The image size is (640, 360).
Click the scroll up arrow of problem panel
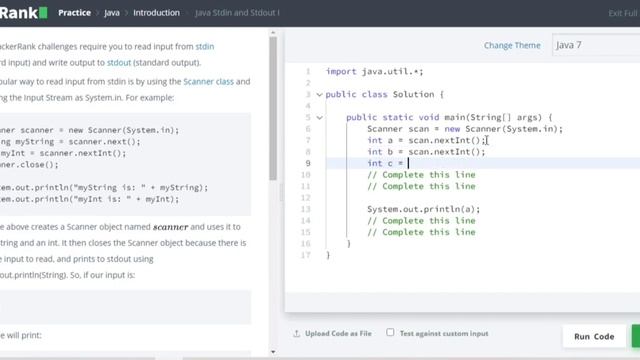point(273,32)
